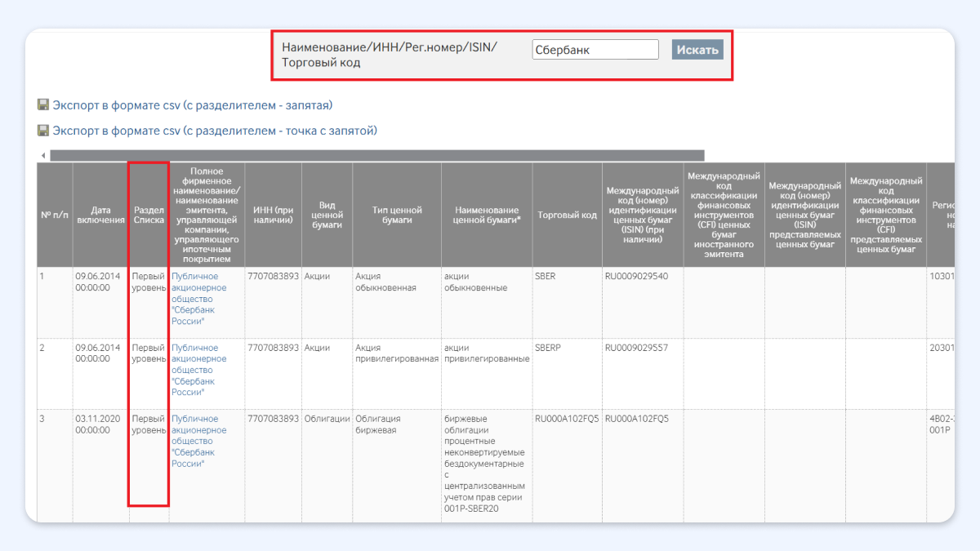Click the left arrow of the horizontal scrollbar
980x551 pixels.
tap(42, 155)
